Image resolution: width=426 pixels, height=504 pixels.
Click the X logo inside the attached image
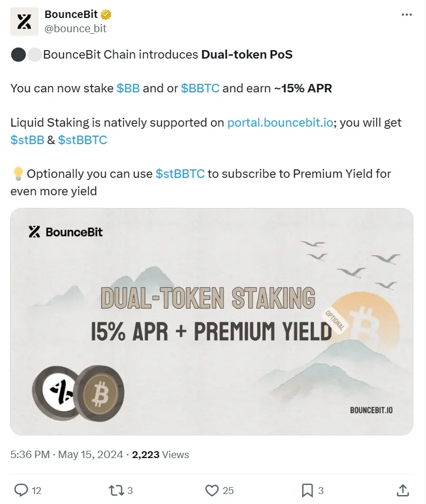pyautogui.click(x=33, y=232)
